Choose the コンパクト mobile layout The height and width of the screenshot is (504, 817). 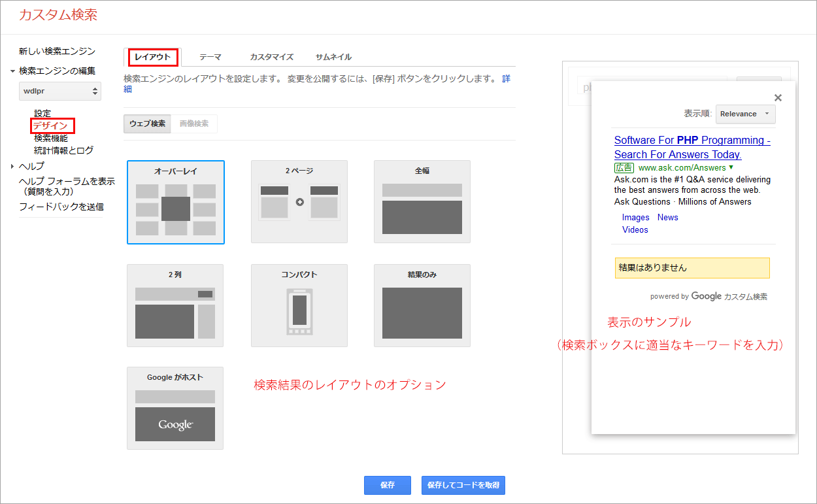299,305
